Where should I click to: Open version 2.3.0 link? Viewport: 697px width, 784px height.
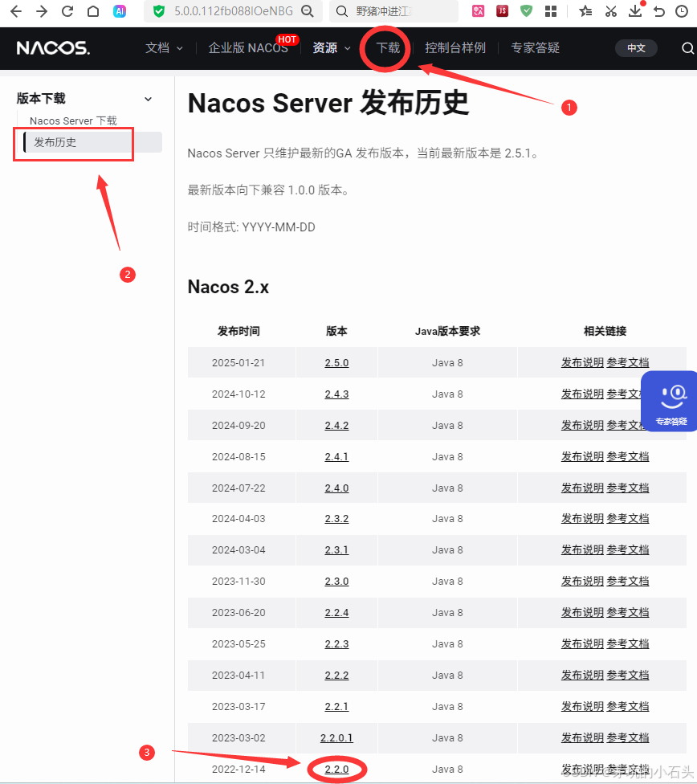tap(336, 581)
